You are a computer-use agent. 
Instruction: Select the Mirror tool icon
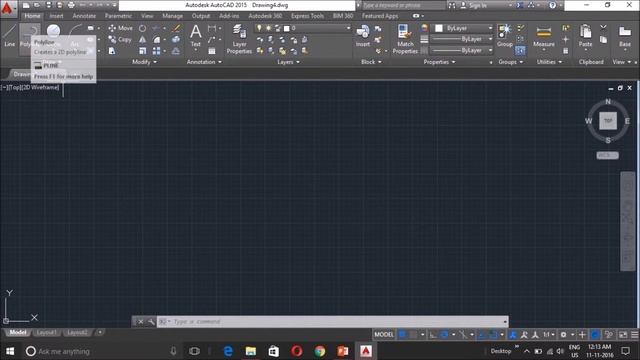tap(142, 40)
